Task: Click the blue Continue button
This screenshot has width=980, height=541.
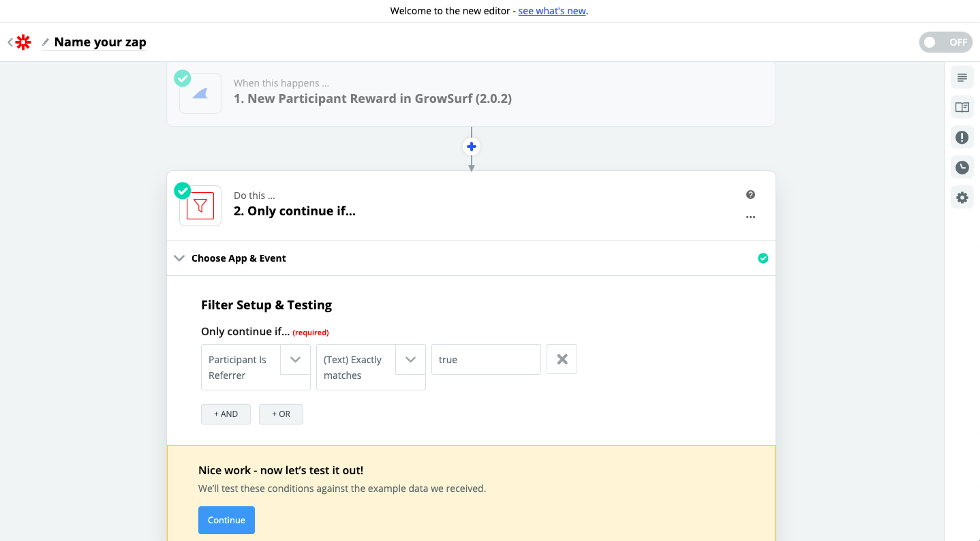Action: (226, 520)
